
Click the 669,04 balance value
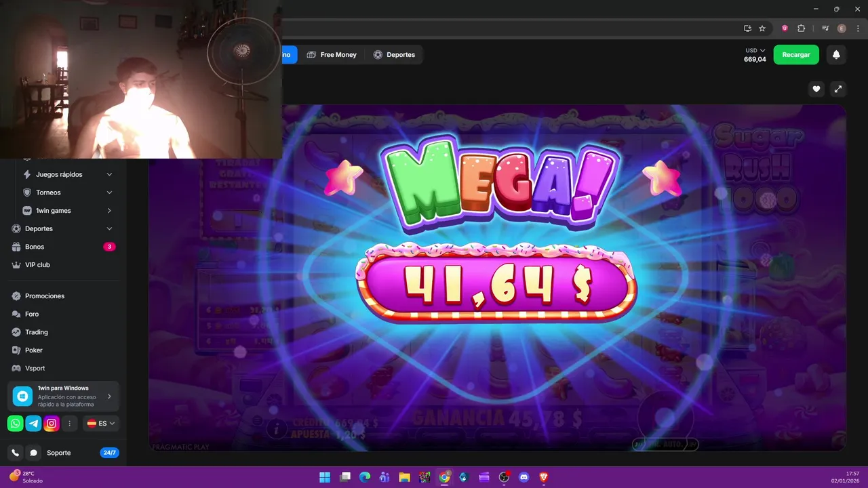pyautogui.click(x=755, y=59)
